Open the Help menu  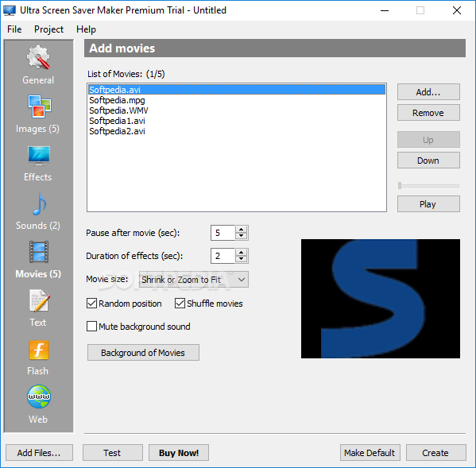tap(86, 29)
